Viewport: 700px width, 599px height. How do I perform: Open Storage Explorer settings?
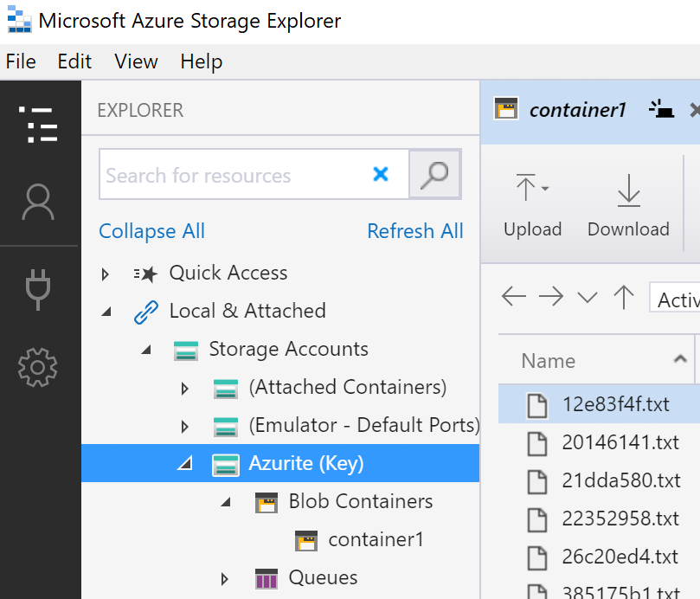point(38,367)
